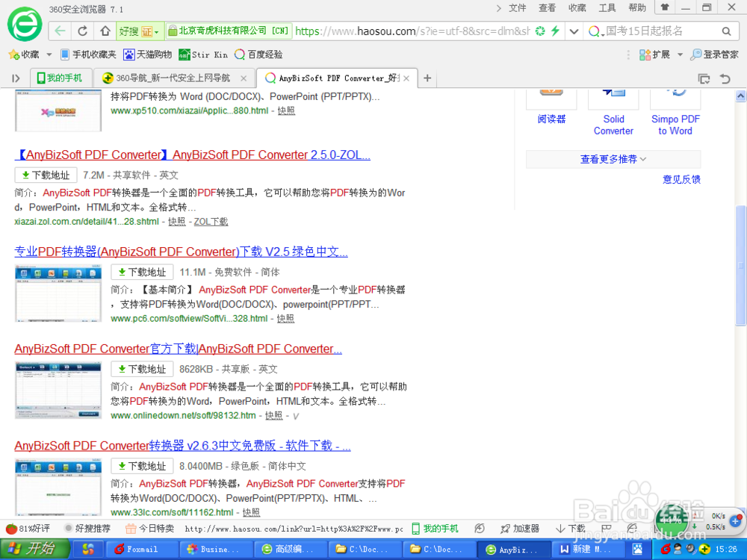
Task: Close AnyBizSoft PDF Converter tab
Action: click(406, 78)
